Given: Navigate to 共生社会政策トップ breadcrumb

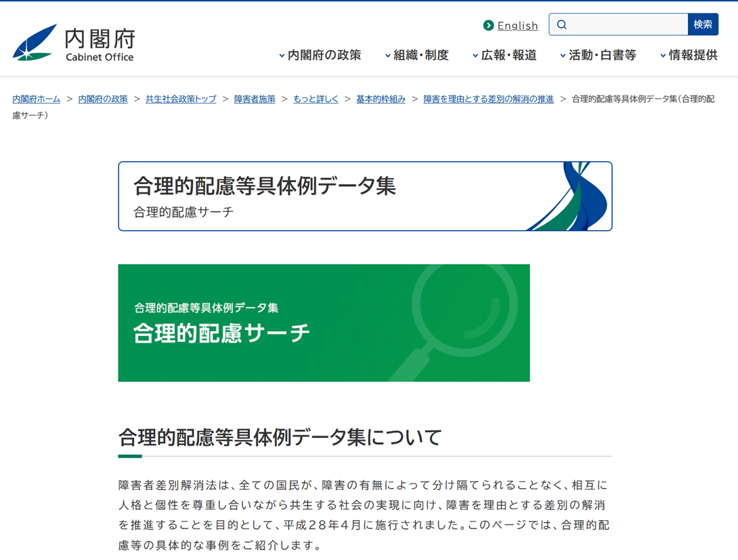Looking at the screenshot, I should pyautogui.click(x=181, y=99).
